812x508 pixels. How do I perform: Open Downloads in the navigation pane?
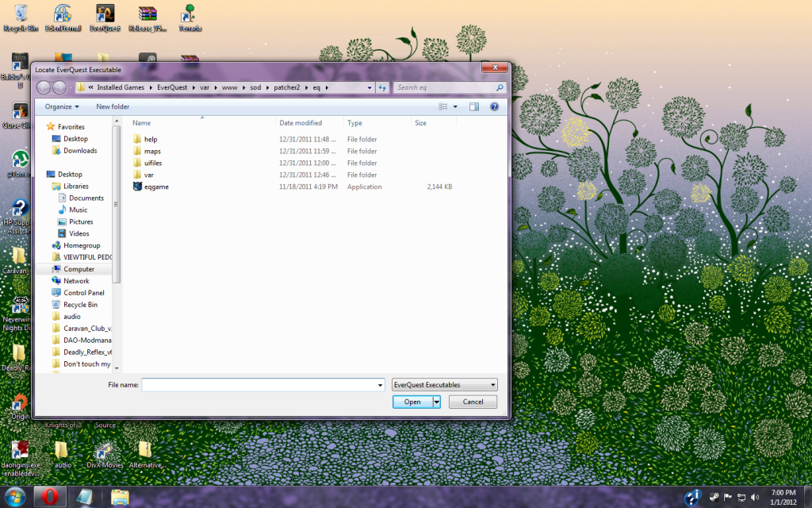point(80,150)
